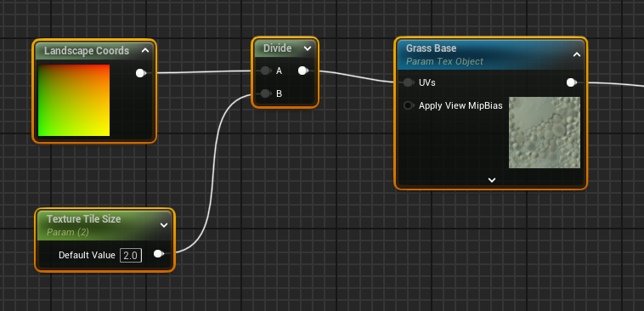Click input pin A on Divide

coord(265,71)
